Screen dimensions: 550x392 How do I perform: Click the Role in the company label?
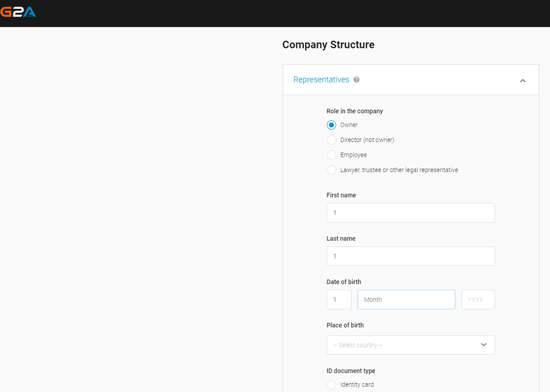tap(355, 111)
